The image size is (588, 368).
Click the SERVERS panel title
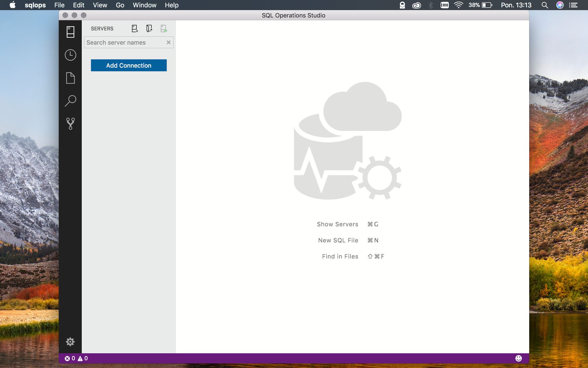(102, 28)
